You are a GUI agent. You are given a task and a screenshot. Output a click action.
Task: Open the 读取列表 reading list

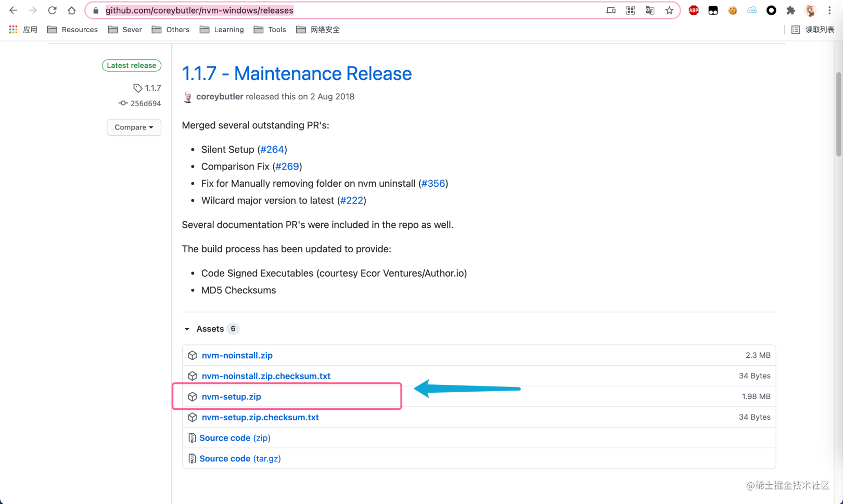click(813, 30)
